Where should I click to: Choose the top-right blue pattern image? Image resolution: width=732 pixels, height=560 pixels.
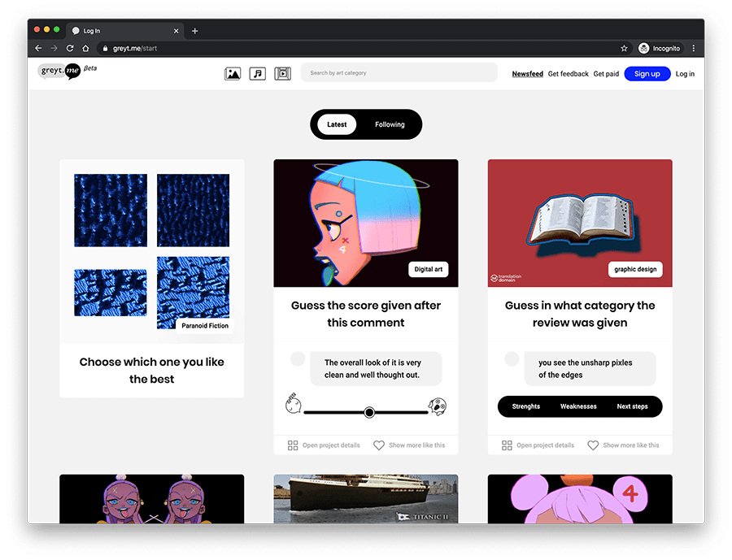194,211
